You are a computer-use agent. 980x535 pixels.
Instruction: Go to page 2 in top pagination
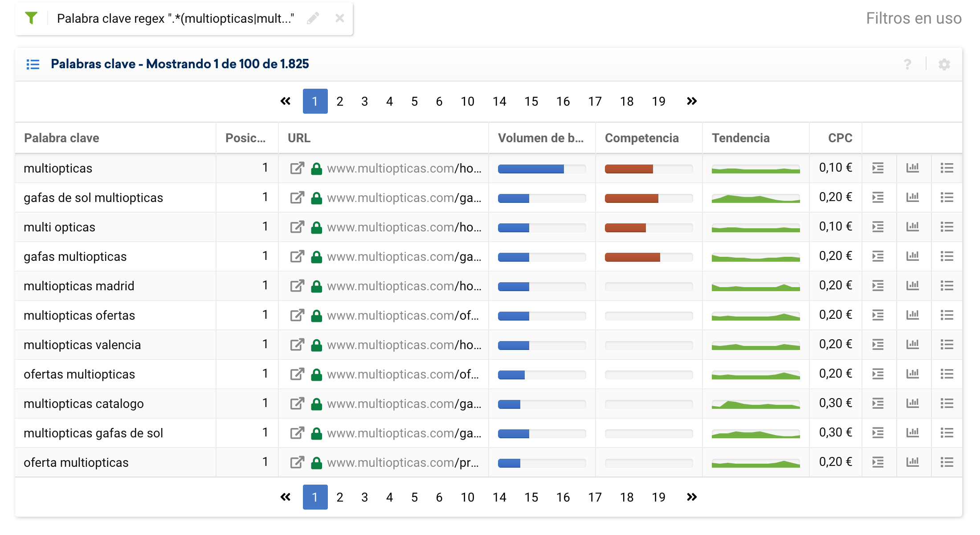click(x=340, y=101)
